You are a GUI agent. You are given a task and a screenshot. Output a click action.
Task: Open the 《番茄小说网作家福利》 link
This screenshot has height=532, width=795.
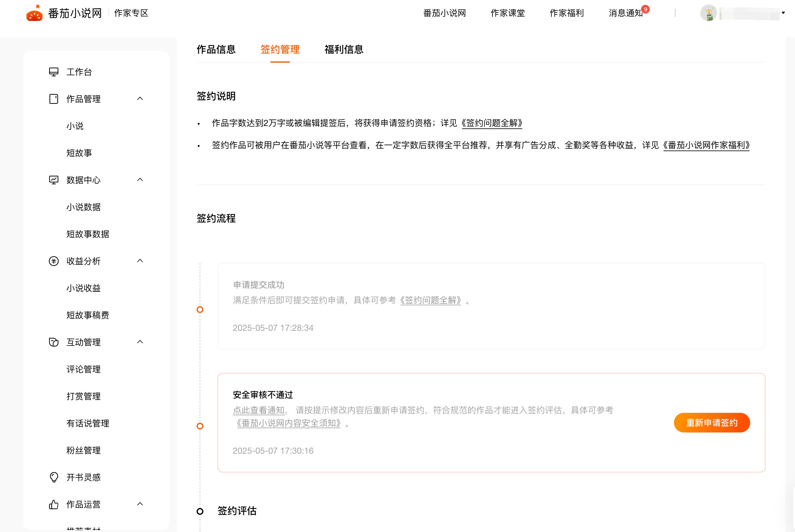(707, 145)
